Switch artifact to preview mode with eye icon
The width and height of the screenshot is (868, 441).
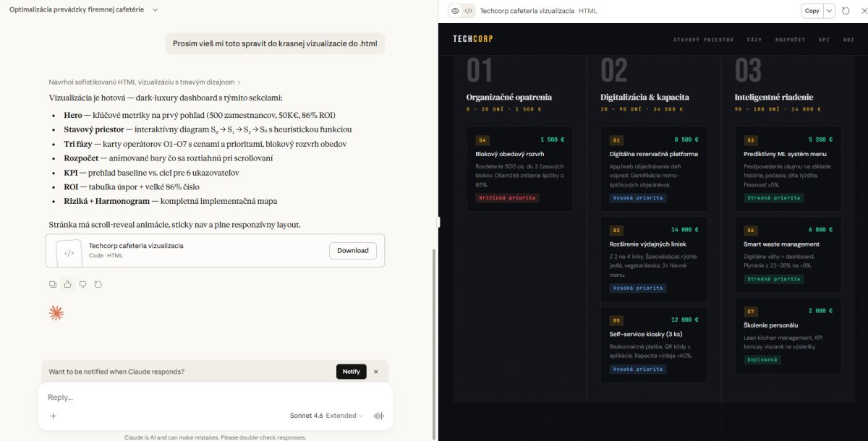point(455,11)
